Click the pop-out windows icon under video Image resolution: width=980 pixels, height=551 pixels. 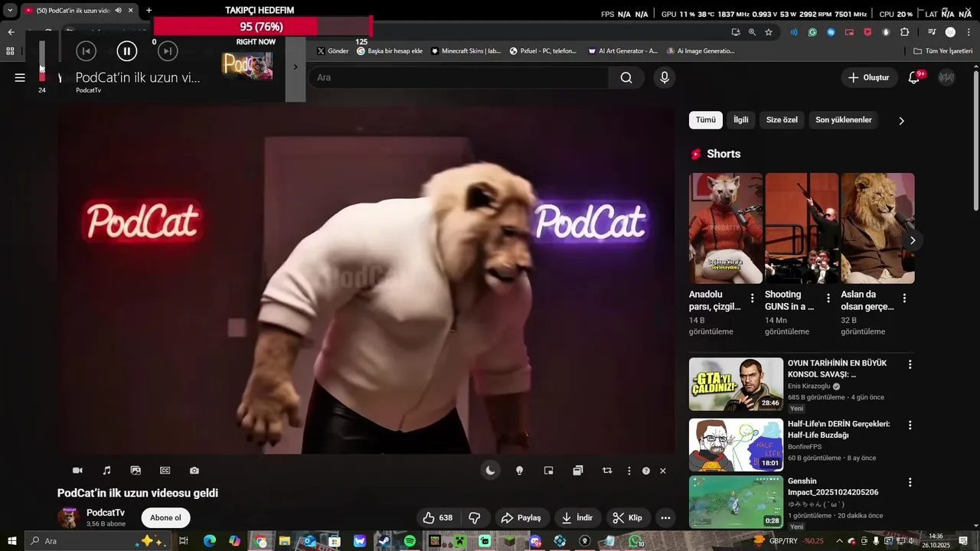point(578,471)
